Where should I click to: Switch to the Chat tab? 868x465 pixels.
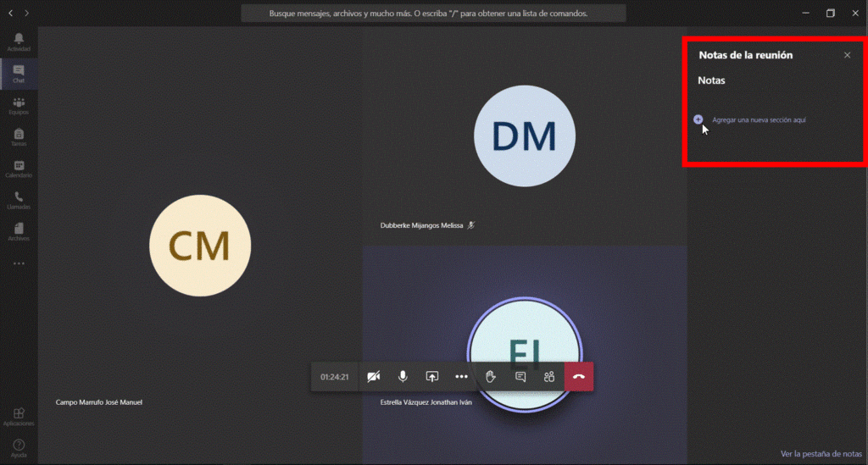(19, 73)
